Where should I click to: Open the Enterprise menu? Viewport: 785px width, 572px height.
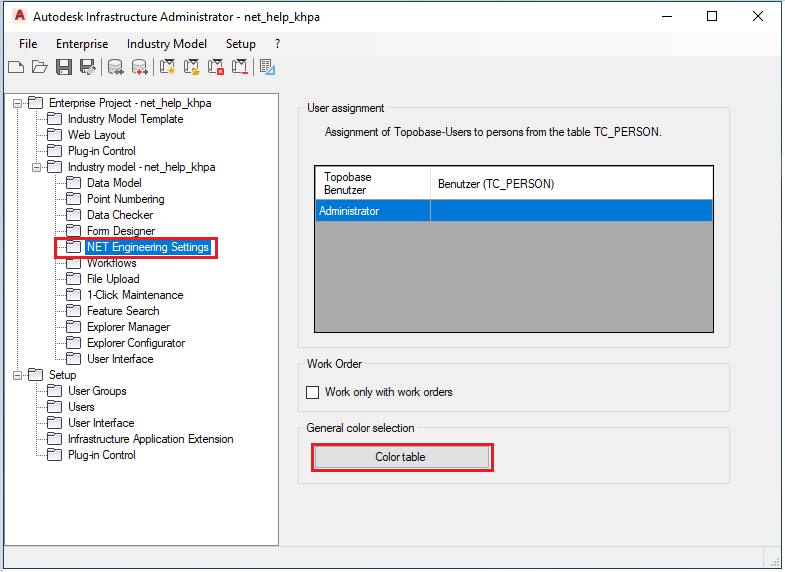[x=82, y=44]
